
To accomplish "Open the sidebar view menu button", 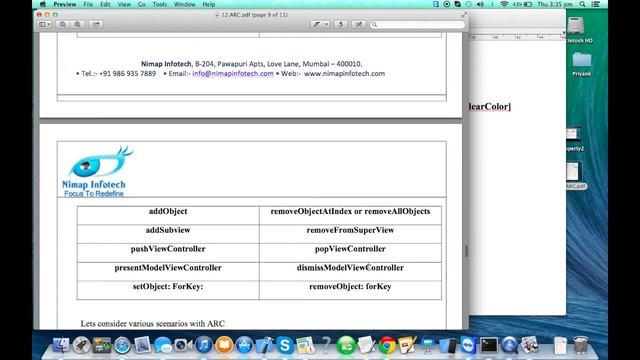I will [45, 24].
